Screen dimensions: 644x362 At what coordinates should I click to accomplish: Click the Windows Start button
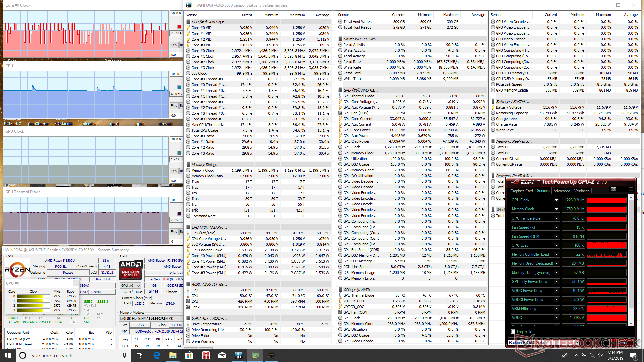click(x=8, y=355)
